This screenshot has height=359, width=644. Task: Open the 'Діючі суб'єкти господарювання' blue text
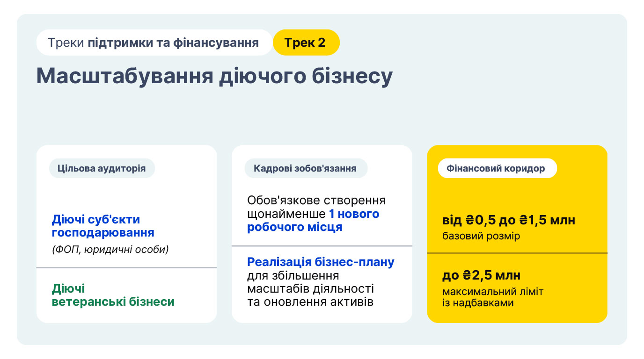[103, 226]
